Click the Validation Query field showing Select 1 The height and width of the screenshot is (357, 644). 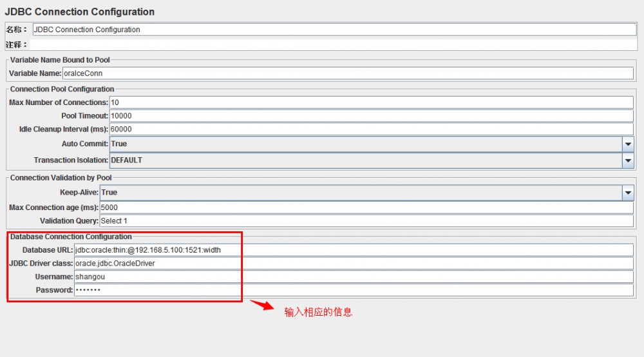click(366, 220)
